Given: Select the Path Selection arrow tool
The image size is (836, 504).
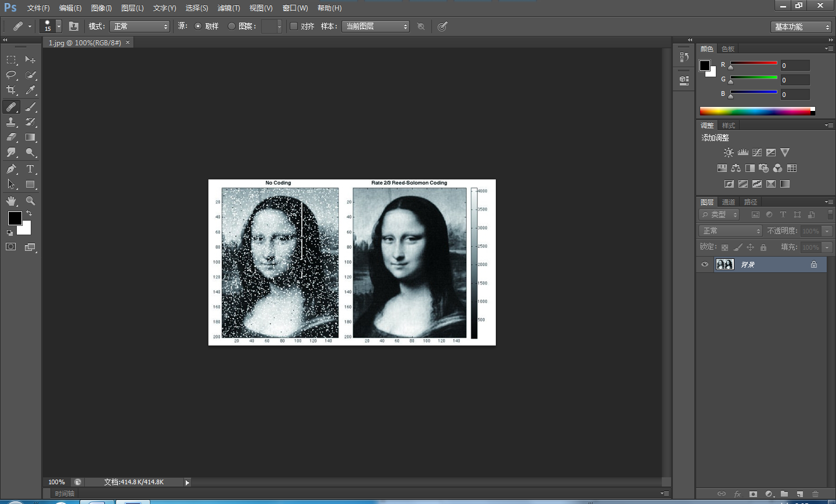Looking at the screenshot, I should click(x=11, y=184).
